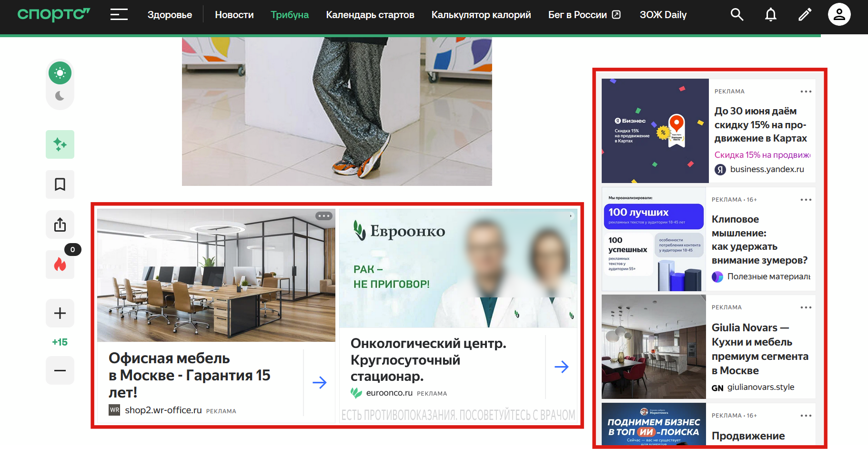868x449 pixels.
Task: Click the small icon atop Евроонко banner
Action: (x=571, y=216)
